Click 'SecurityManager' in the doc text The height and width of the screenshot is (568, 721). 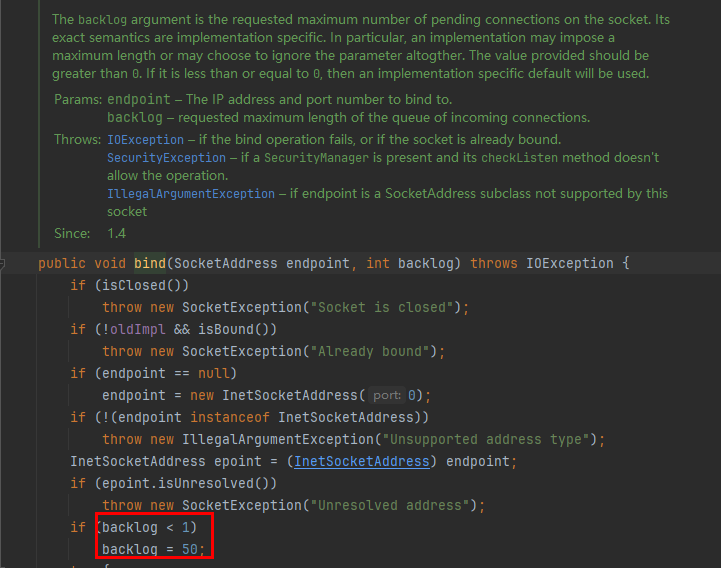pyautogui.click(x=316, y=158)
